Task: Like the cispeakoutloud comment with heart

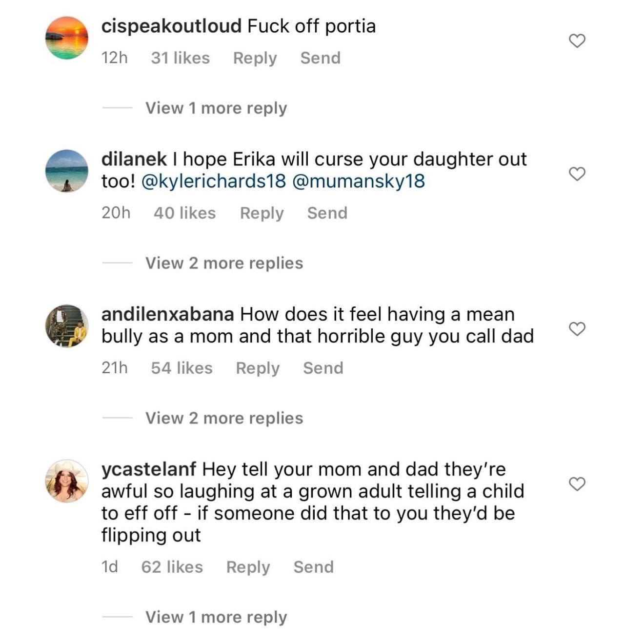Action: (577, 41)
